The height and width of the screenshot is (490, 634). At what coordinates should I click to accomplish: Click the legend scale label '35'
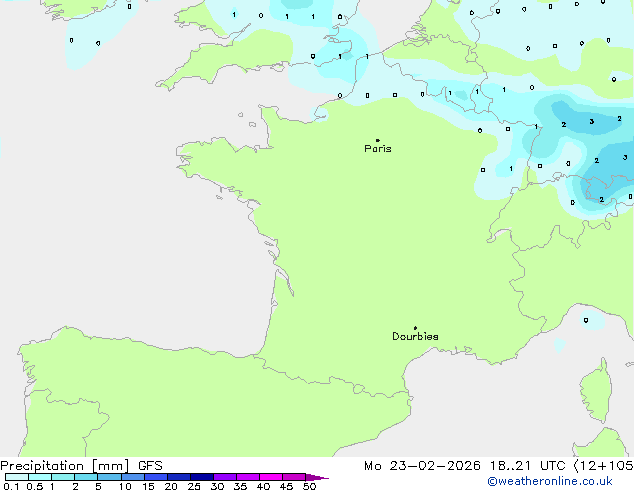point(240,486)
